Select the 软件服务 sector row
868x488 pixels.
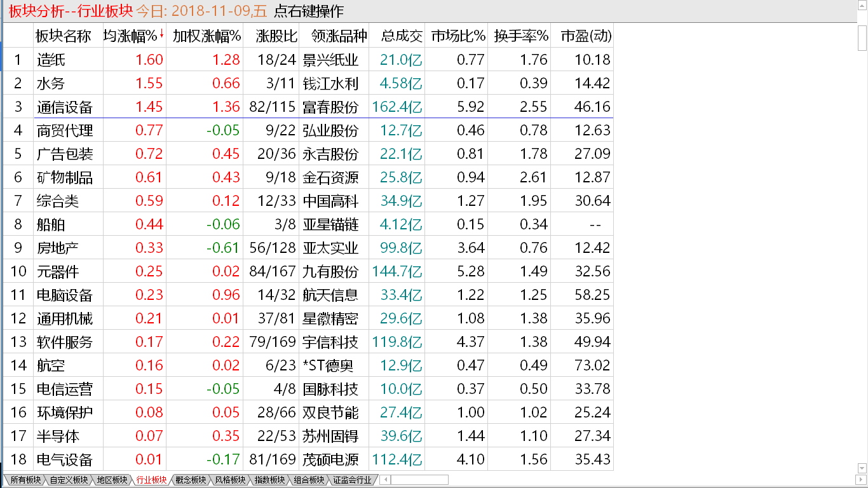[x=308, y=342]
